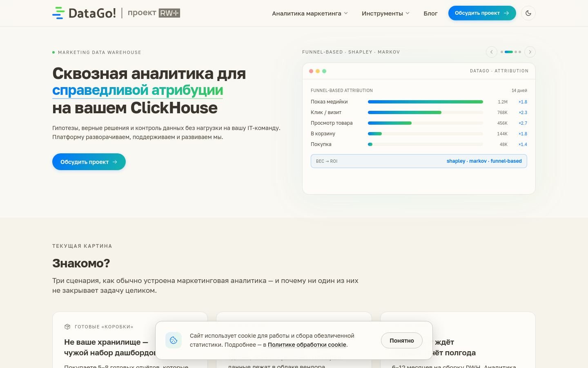Show previous slide in carousel
588x368 pixels.
click(492, 52)
